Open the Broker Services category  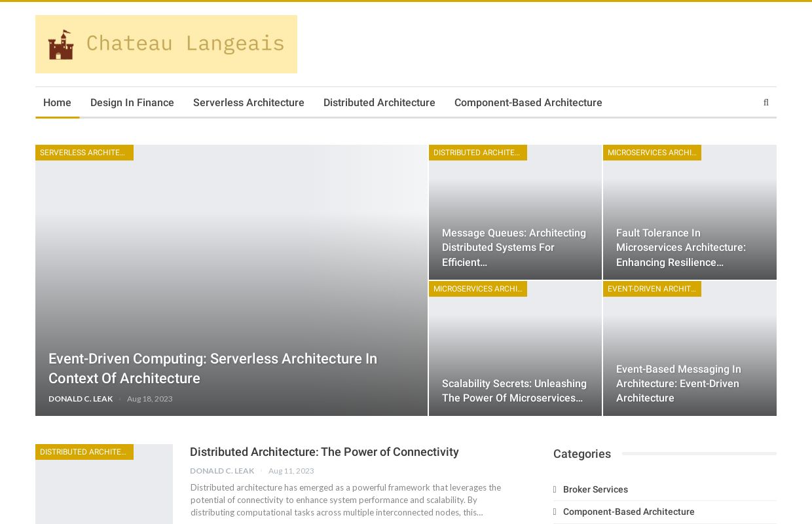[x=595, y=489]
